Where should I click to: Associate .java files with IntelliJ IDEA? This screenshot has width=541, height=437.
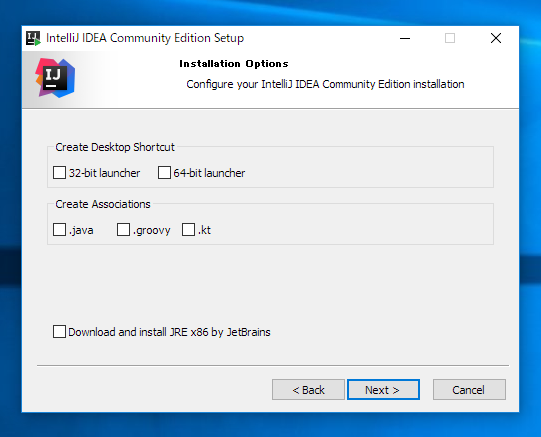coord(59,229)
